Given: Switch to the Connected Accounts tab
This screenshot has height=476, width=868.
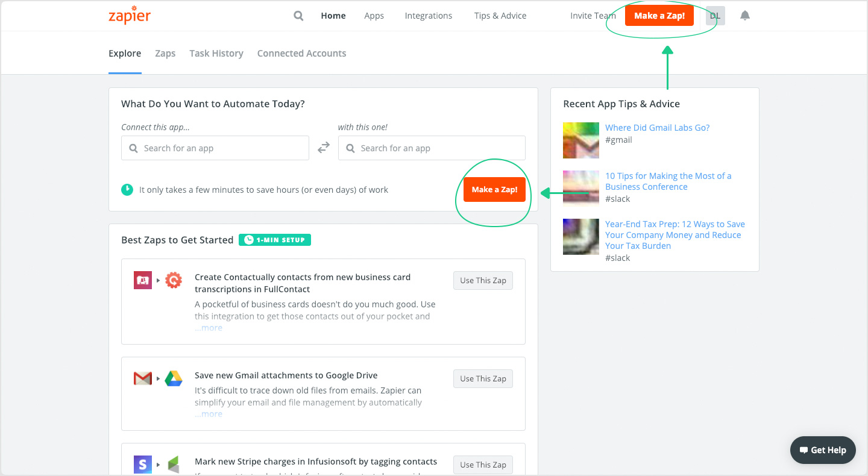Looking at the screenshot, I should [x=301, y=54].
